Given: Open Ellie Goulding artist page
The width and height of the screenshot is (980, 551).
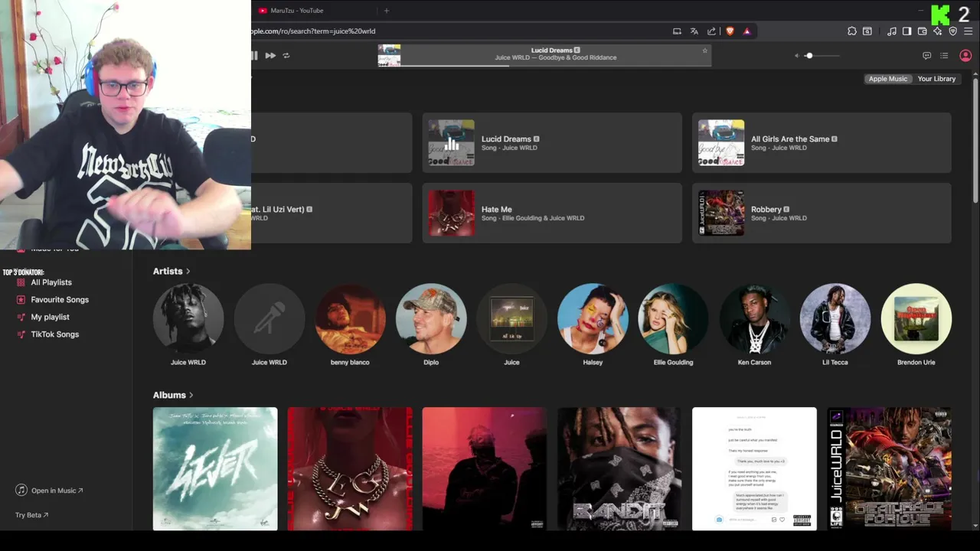Looking at the screenshot, I should [x=673, y=319].
